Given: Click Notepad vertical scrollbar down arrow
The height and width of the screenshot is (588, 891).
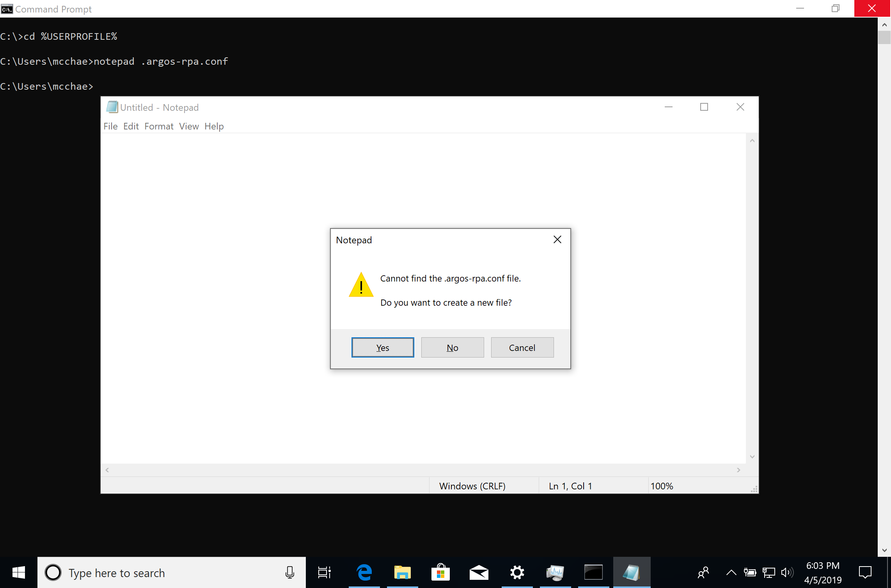Looking at the screenshot, I should [x=752, y=457].
